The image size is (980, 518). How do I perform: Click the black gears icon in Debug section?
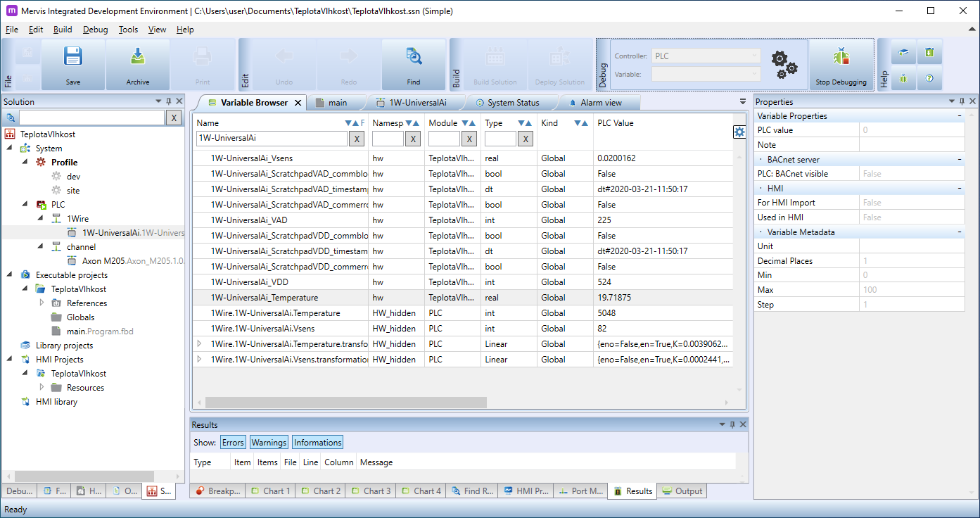click(784, 64)
